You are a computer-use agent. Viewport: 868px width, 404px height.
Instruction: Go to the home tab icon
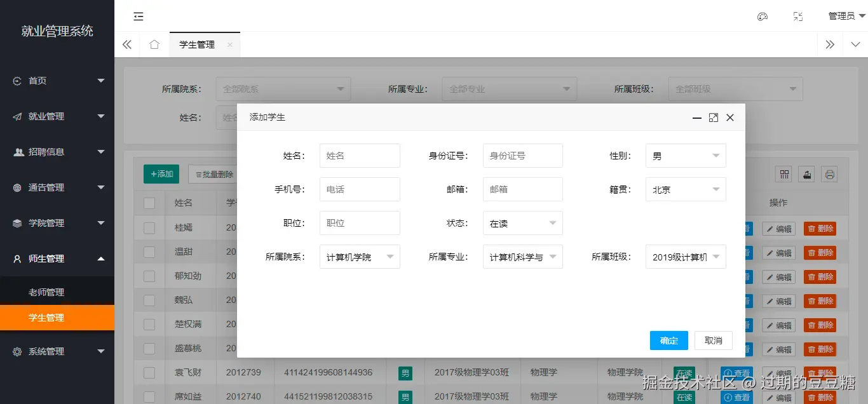[x=154, y=44]
